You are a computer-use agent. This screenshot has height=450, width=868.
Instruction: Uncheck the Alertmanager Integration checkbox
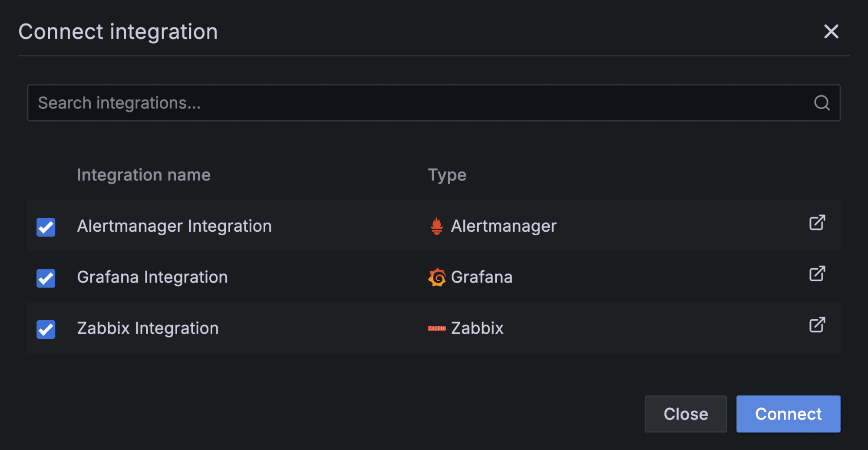46,227
